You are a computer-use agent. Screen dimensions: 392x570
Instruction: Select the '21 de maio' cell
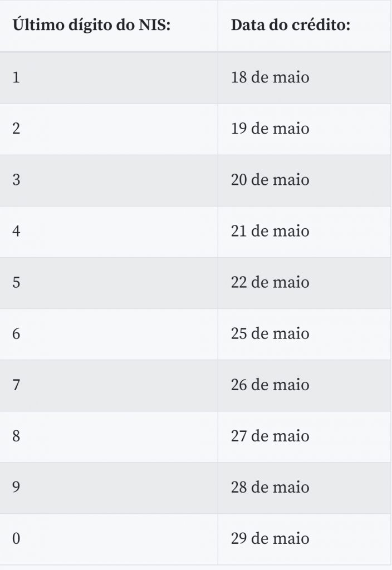tap(305, 232)
